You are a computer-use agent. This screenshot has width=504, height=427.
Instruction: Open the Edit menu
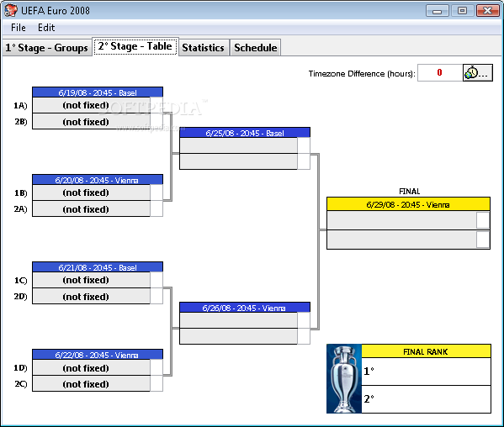tap(46, 28)
